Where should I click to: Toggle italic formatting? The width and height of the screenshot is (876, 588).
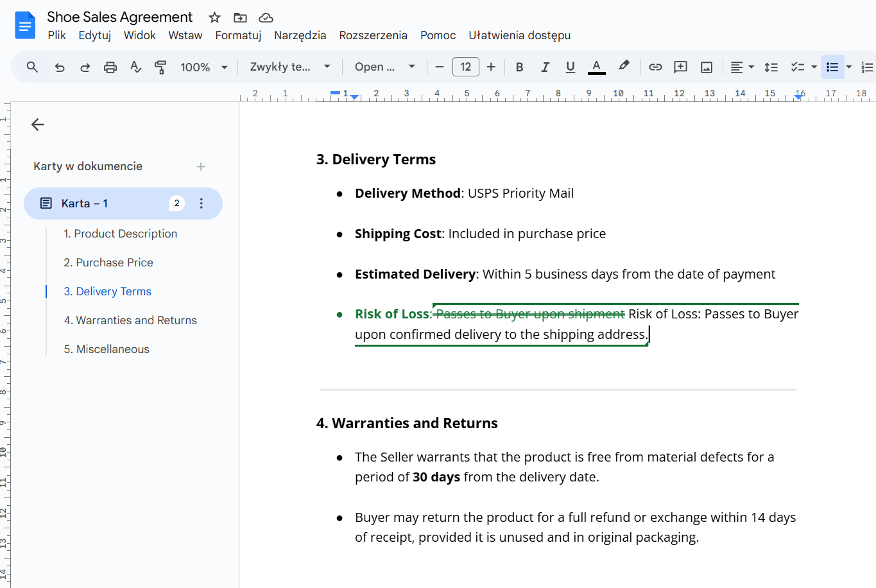[x=545, y=67]
